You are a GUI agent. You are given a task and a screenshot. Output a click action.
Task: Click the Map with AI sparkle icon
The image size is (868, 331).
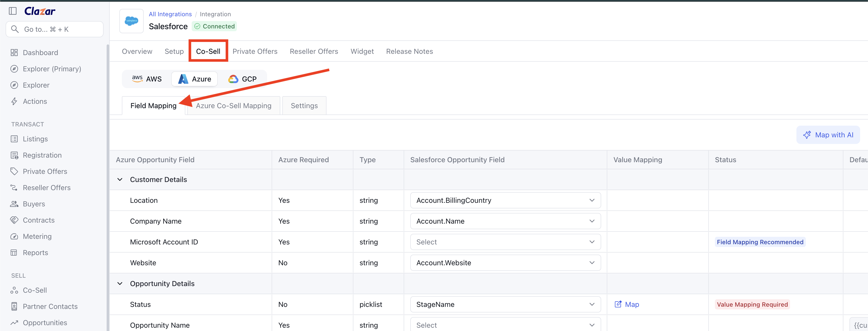point(807,135)
